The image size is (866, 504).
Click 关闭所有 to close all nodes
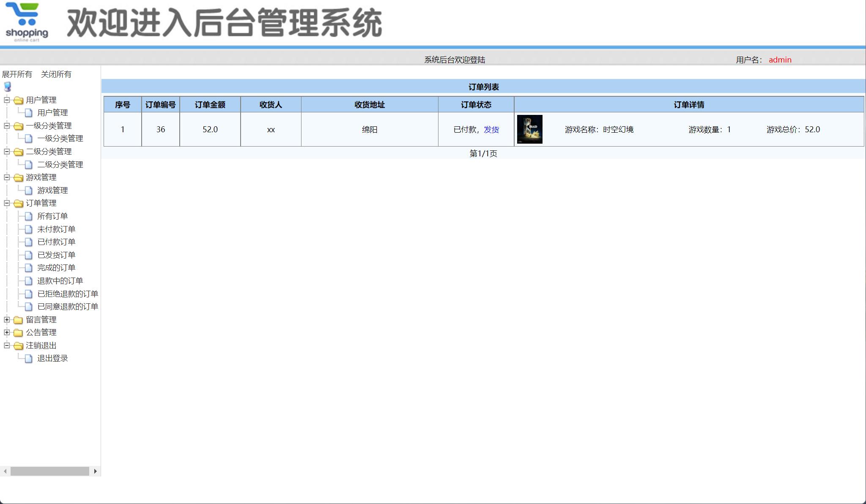56,74
